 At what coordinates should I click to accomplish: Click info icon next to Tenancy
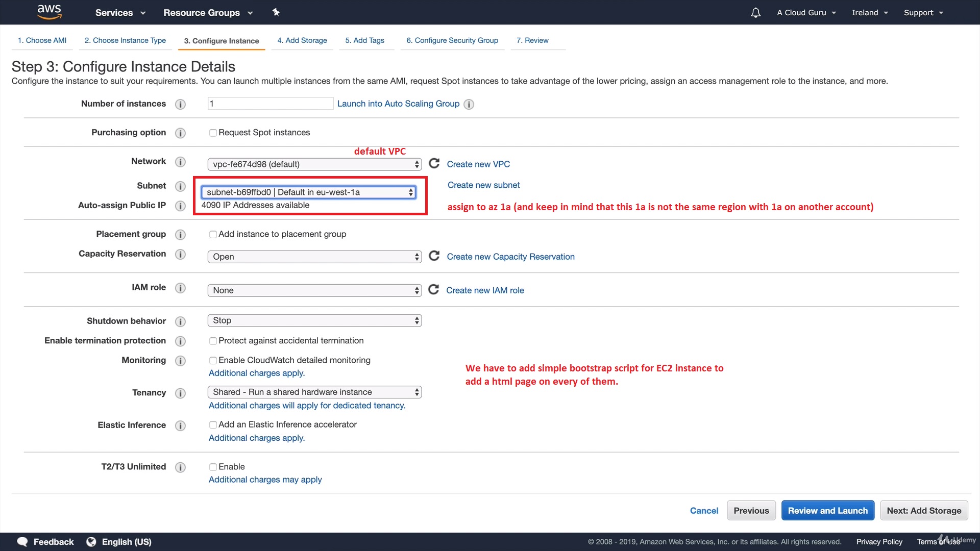tap(180, 393)
